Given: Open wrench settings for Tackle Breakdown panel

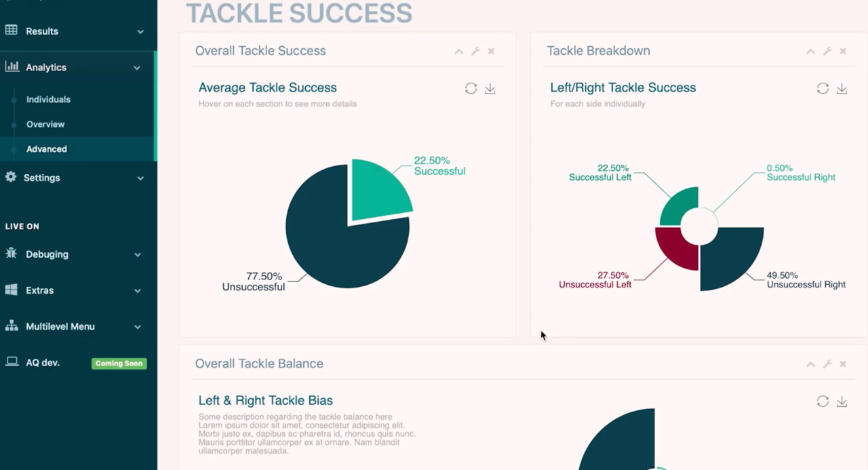Looking at the screenshot, I should click(x=827, y=52).
